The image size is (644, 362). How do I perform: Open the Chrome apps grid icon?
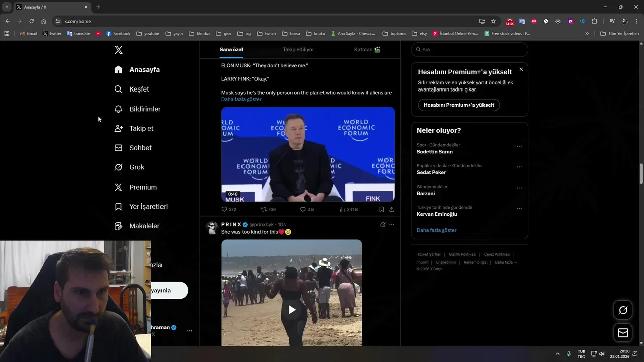point(7,34)
